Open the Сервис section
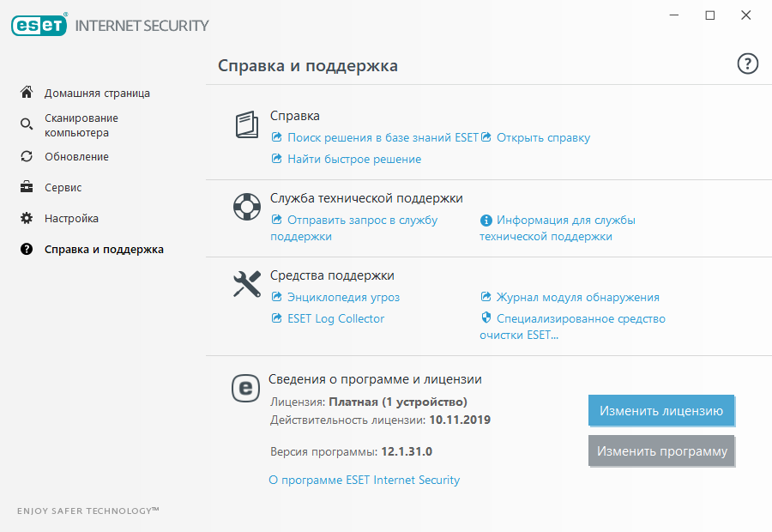Image resolution: width=772 pixels, height=532 pixels. pyautogui.click(x=63, y=188)
